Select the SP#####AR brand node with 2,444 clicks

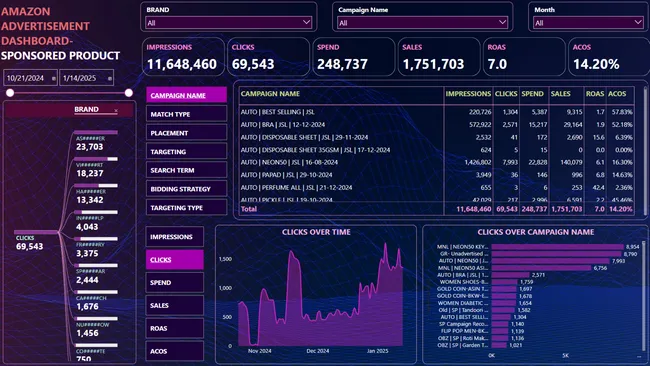click(x=96, y=274)
